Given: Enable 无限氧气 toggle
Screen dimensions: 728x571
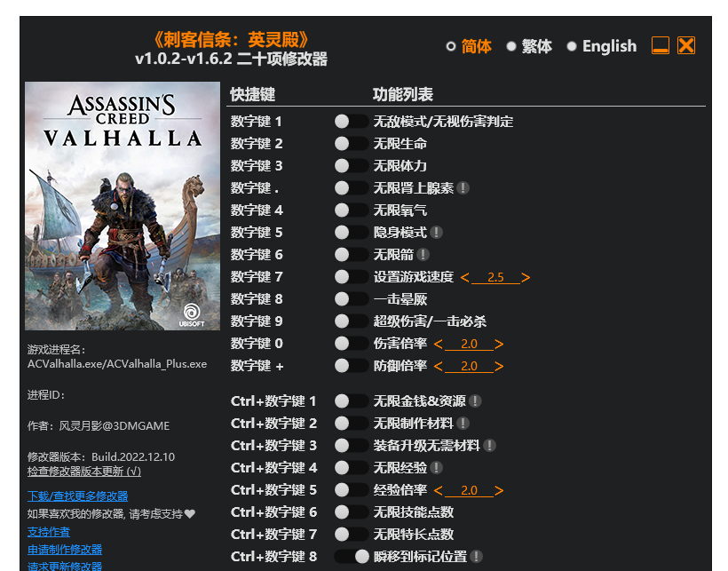Looking at the screenshot, I should (x=352, y=210).
